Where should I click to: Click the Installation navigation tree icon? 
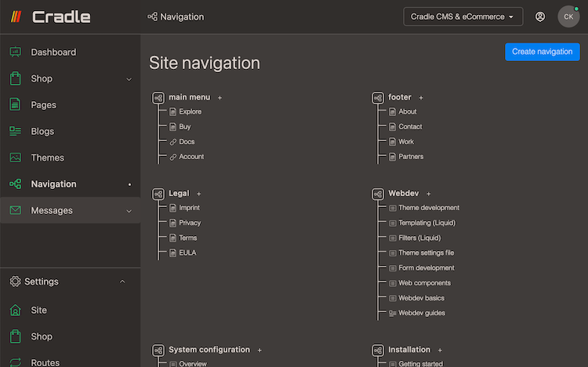[x=378, y=350]
